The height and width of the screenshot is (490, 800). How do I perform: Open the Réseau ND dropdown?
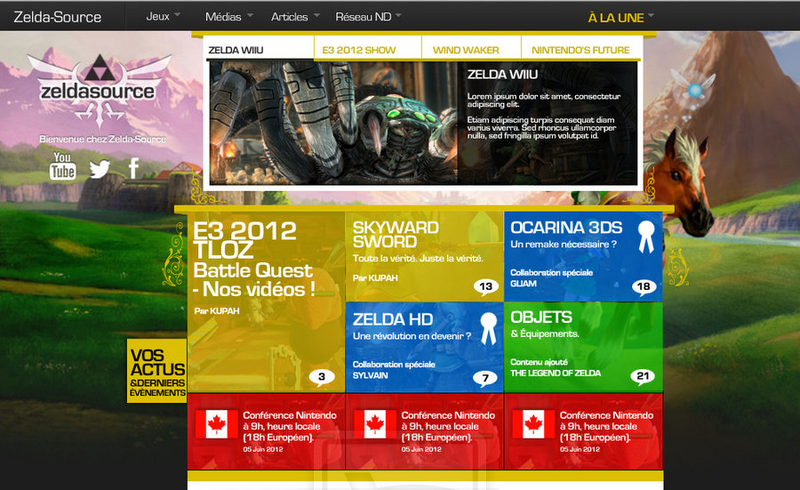[x=370, y=17]
